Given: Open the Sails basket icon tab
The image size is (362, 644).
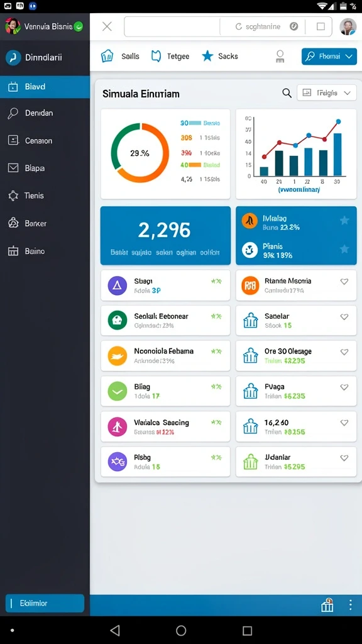Looking at the screenshot, I should click(107, 56).
